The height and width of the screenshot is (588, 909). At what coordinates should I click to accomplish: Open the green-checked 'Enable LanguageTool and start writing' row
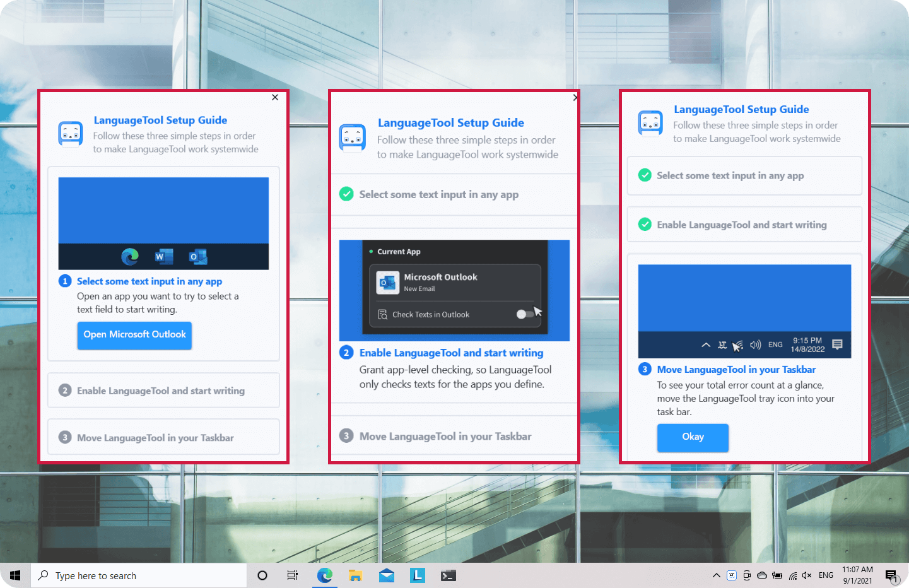(744, 225)
